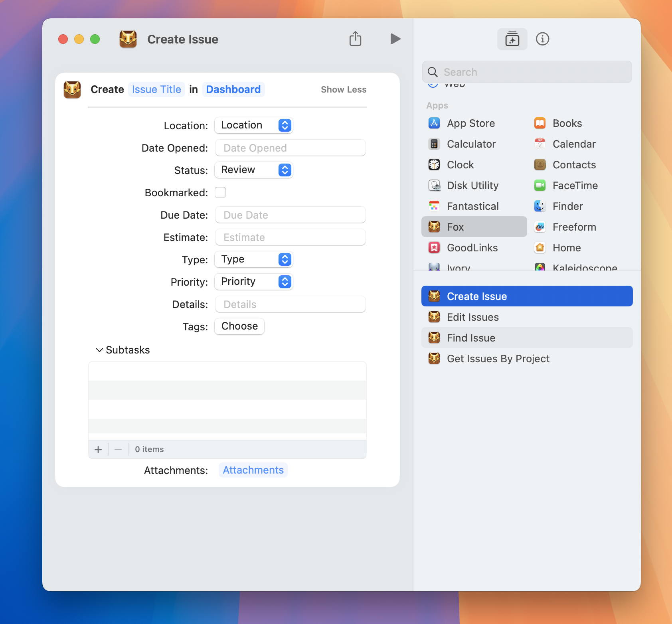This screenshot has width=672, height=624.
Task: Select the Calculator app icon
Action: pos(434,144)
